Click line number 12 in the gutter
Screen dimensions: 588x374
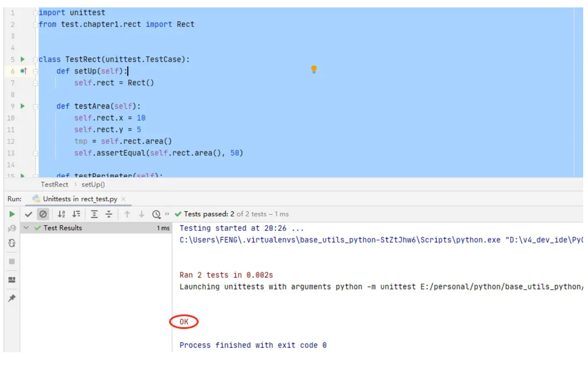tap(11, 141)
